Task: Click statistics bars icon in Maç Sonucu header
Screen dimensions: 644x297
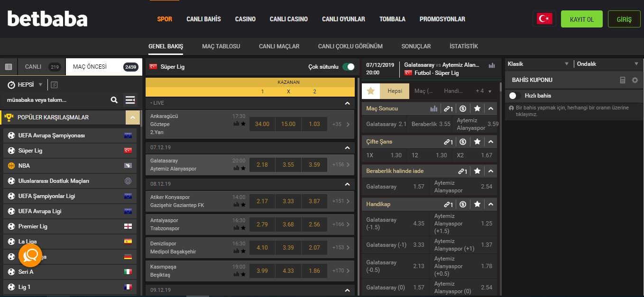Action: (434, 108)
